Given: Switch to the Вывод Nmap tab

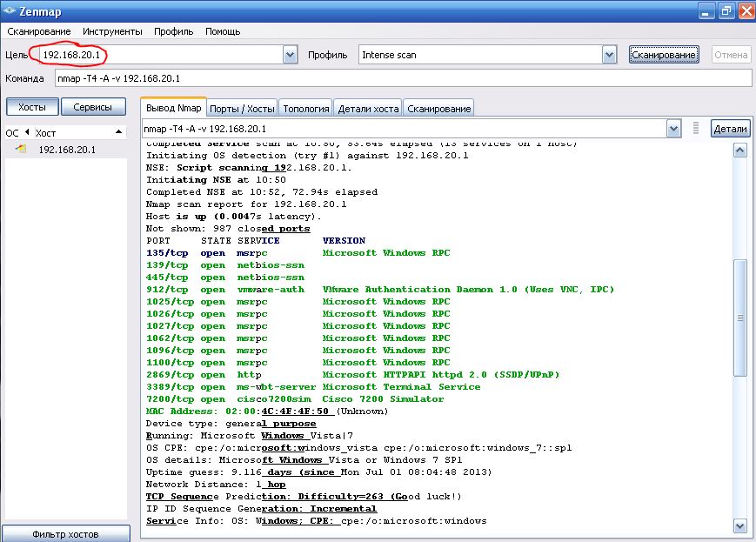Looking at the screenshot, I should 174,108.
